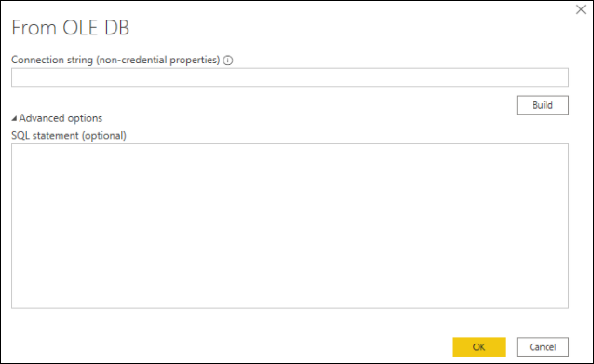Click the info icon beside Connection string label
This screenshot has height=364, width=594.
pos(228,61)
